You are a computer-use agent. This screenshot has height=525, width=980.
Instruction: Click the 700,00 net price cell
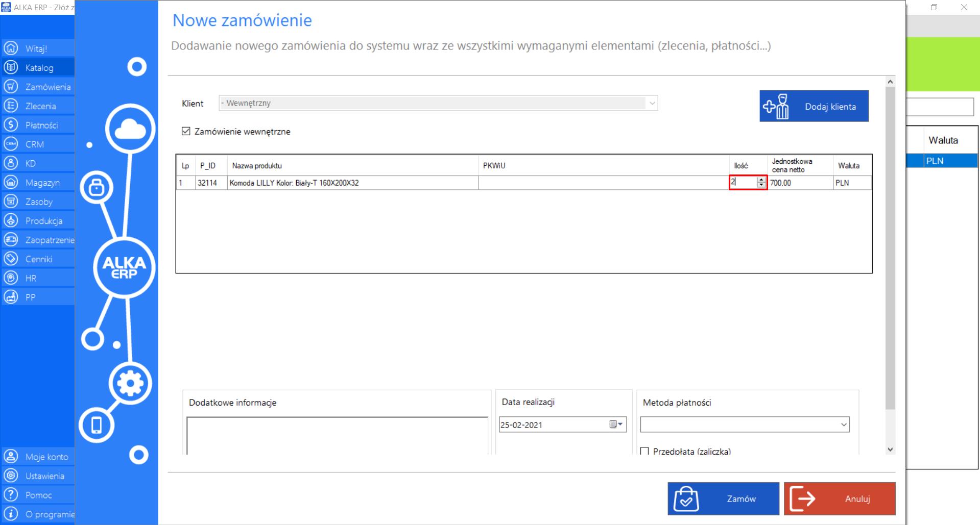pos(800,183)
